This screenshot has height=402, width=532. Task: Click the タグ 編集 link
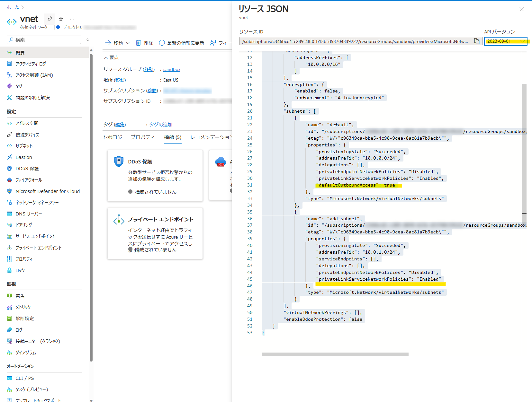click(120, 124)
